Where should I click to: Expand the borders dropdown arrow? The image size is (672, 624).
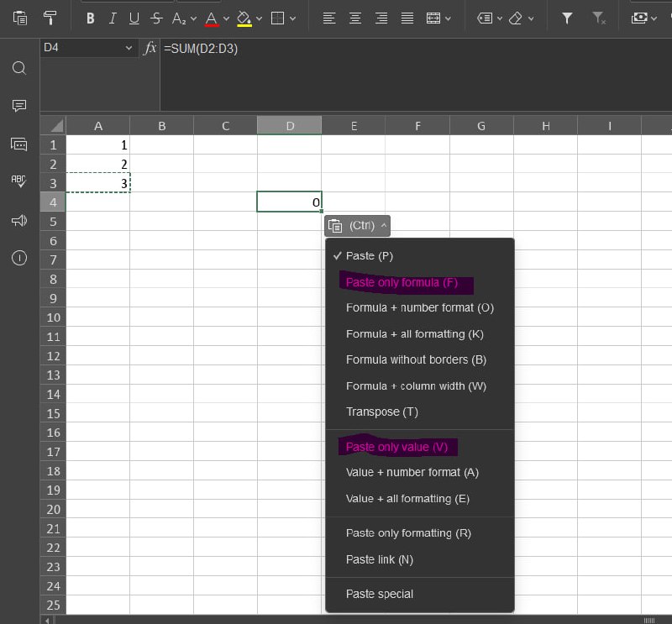click(292, 18)
